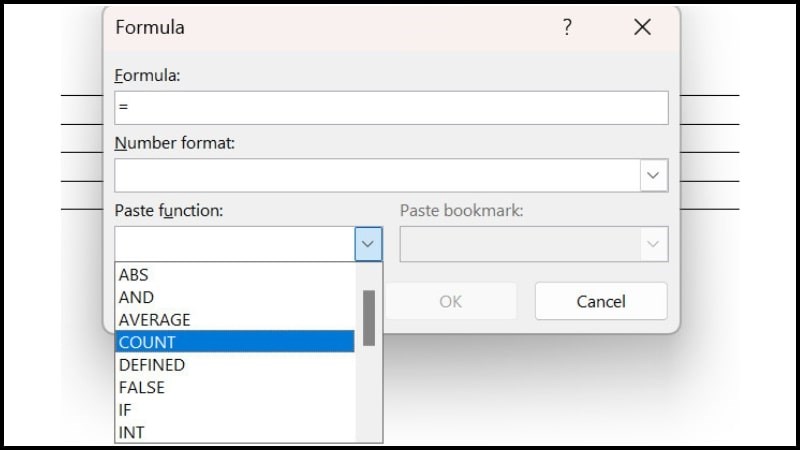Choose FALSE in the function list
The height and width of the screenshot is (450, 800).
[x=141, y=387]
